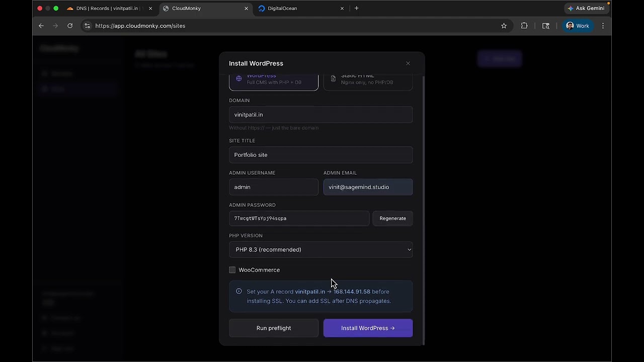644x362 pixels.
Task: Click Ask Gemini button
Action: [x=586, y=9]
